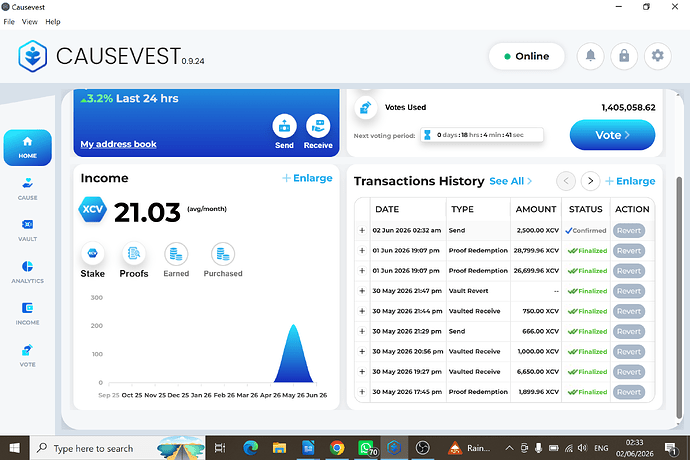
Task: Open Analytics in the sidebar
Action: [x=28, y=272]
